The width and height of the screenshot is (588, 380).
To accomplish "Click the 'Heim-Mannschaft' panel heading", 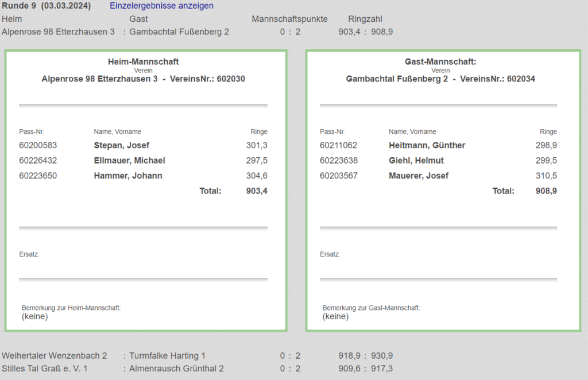I will point(143,62).
